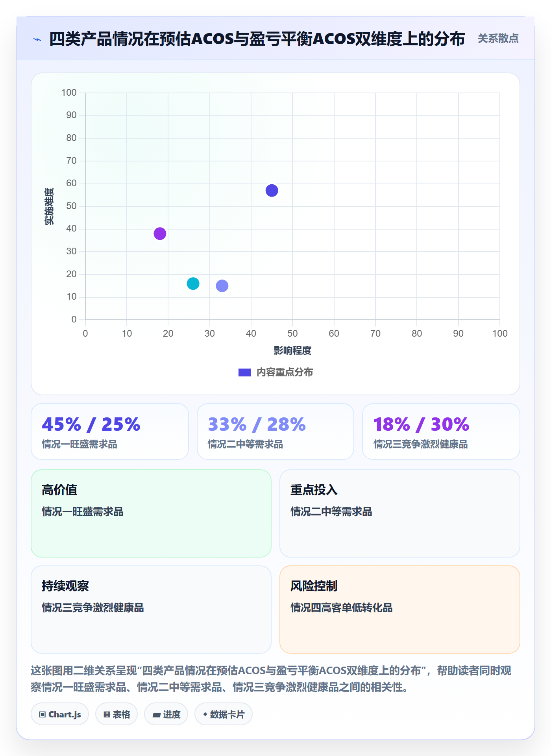Click the 18% / 30% data card value
Image resolution: width=551 pixels, height=756 pixels.
(421, 424)
